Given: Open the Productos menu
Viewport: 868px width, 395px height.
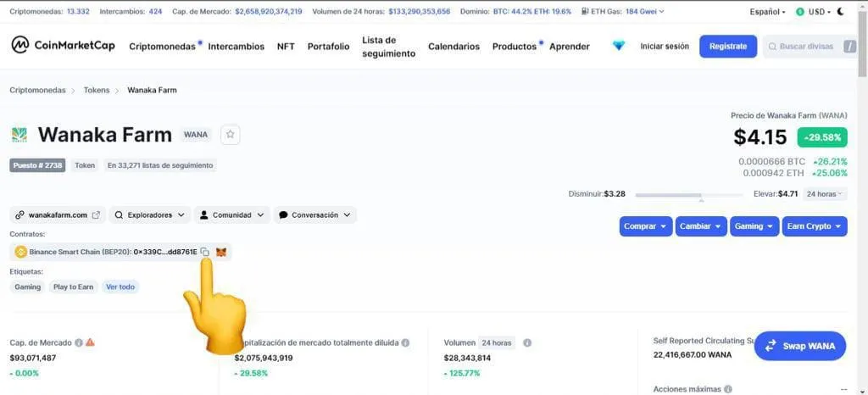Looking at the screenshot, I should pos(515,47).
